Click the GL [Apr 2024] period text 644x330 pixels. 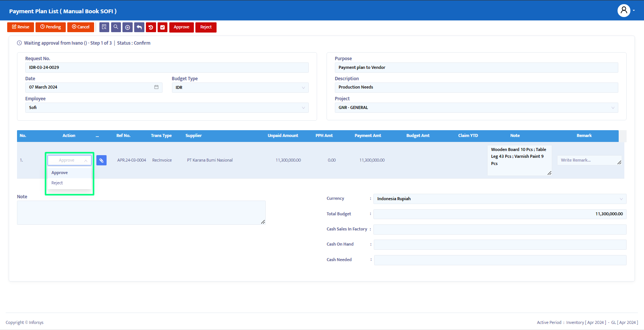[624, 322]
